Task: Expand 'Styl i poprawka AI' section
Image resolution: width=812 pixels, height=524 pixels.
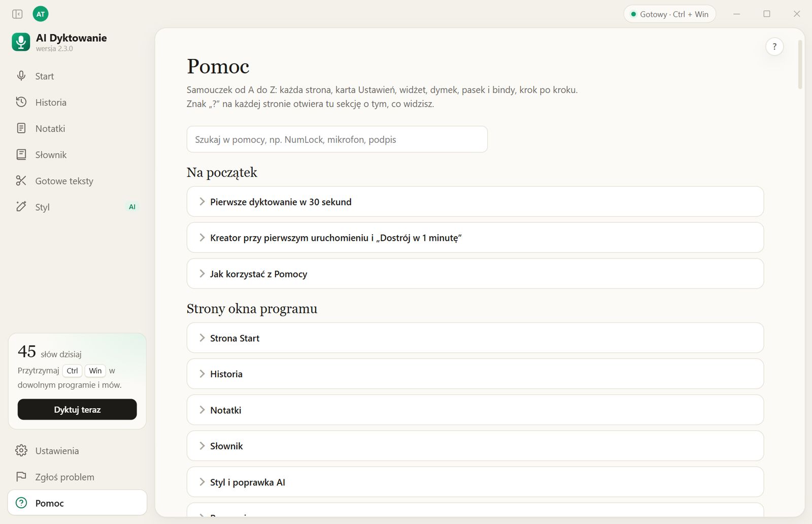Action: point(475,482)
